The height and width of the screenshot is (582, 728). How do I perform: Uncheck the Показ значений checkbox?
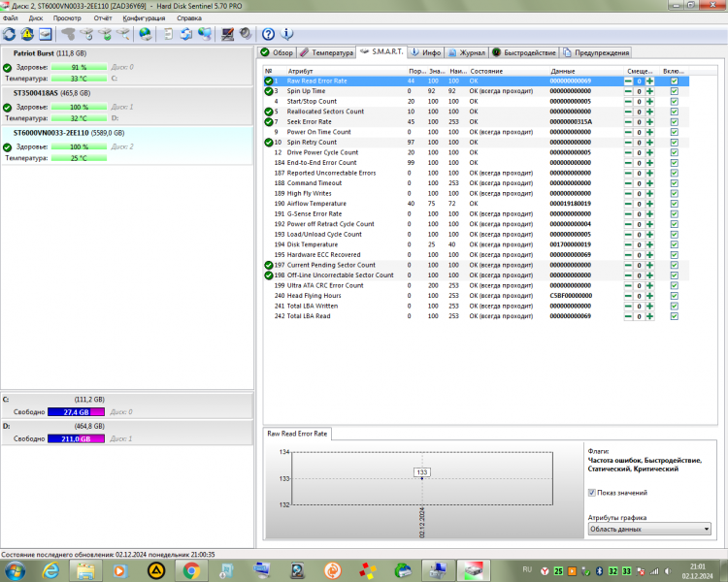click(x=591, y=493)
